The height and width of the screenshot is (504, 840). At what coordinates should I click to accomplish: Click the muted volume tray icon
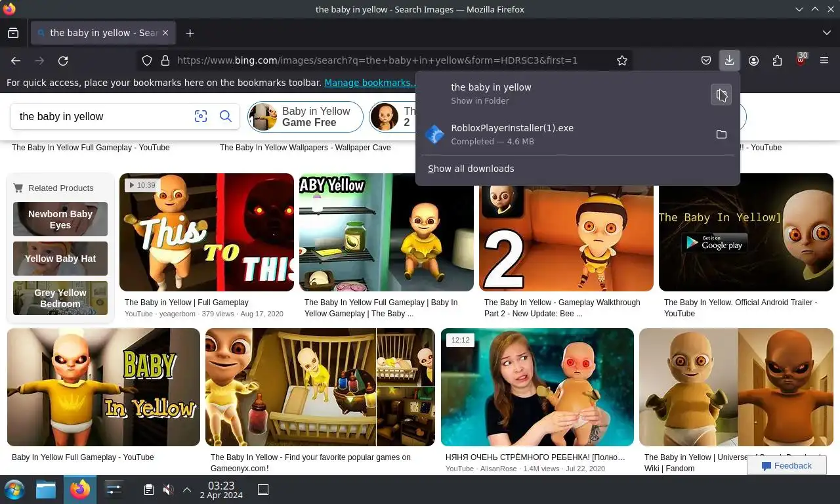[168, 490]
